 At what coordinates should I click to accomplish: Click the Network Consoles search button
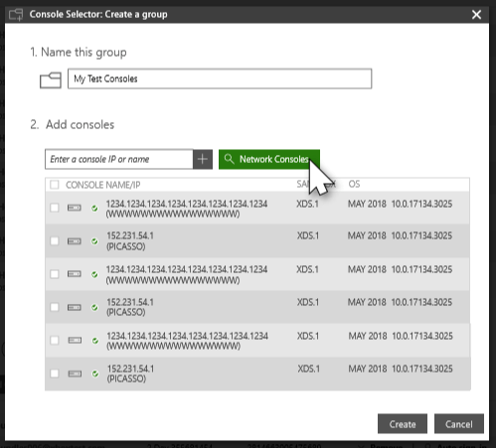click(269, 159)
